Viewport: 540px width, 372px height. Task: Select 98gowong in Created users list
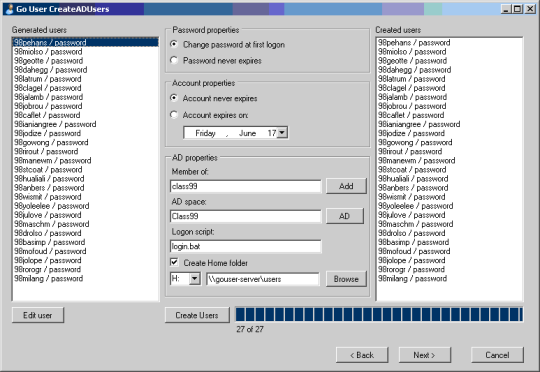(449, 142)
